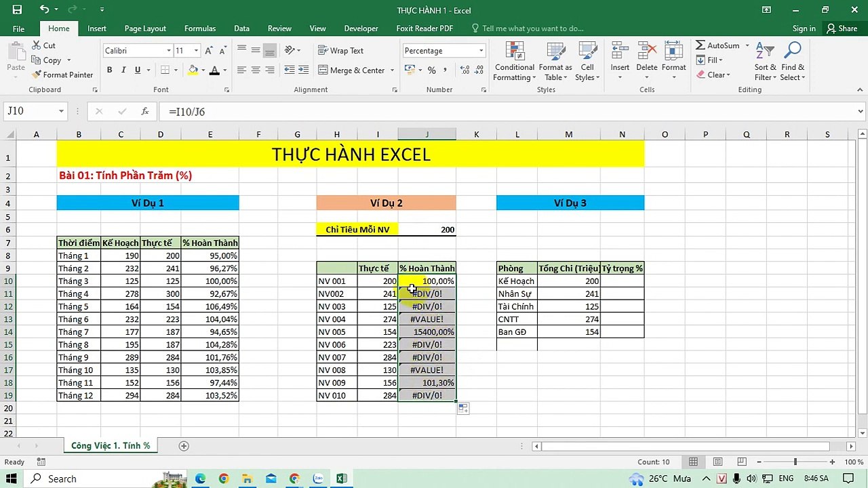Apply the yellow fill color
Screen dimensions: 868x488
pos(193,70)
